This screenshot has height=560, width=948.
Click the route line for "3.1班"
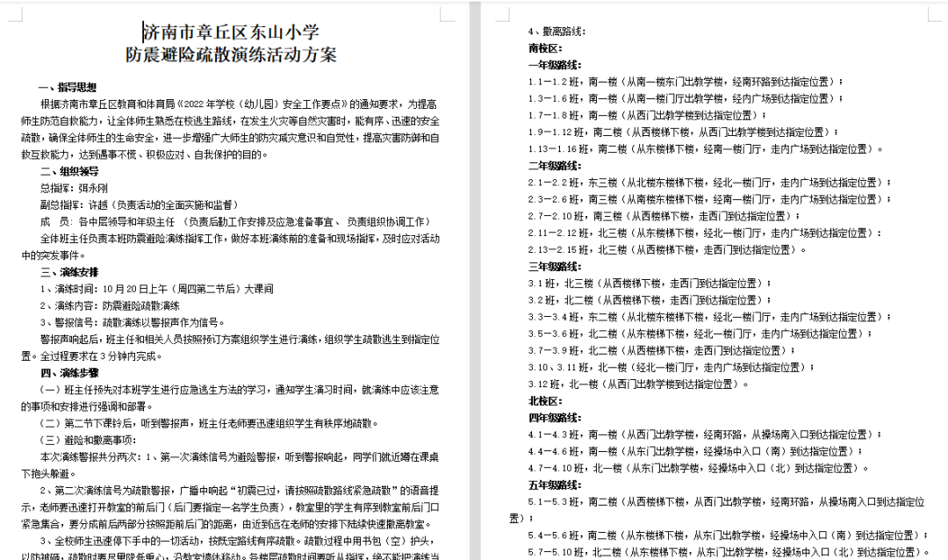click(x=650, y=283)
